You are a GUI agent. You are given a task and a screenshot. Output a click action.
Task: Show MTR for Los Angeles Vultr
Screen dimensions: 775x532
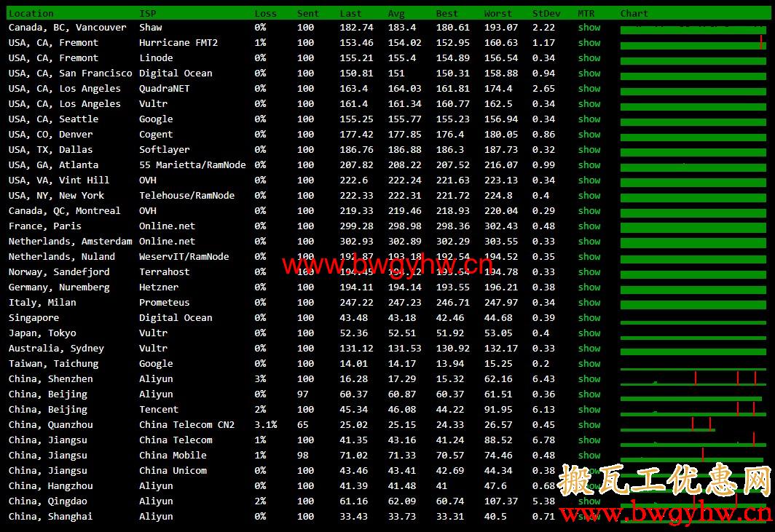[x=589, y=104]
